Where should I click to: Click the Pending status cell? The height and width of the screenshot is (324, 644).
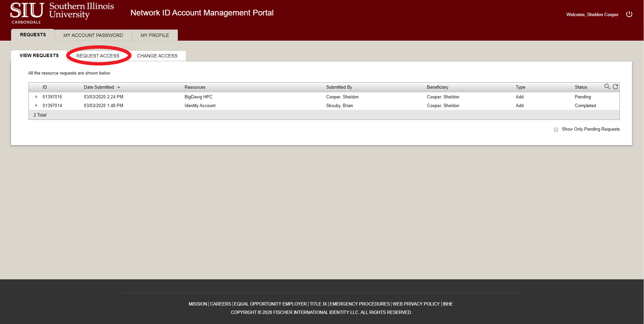[583, 97]
